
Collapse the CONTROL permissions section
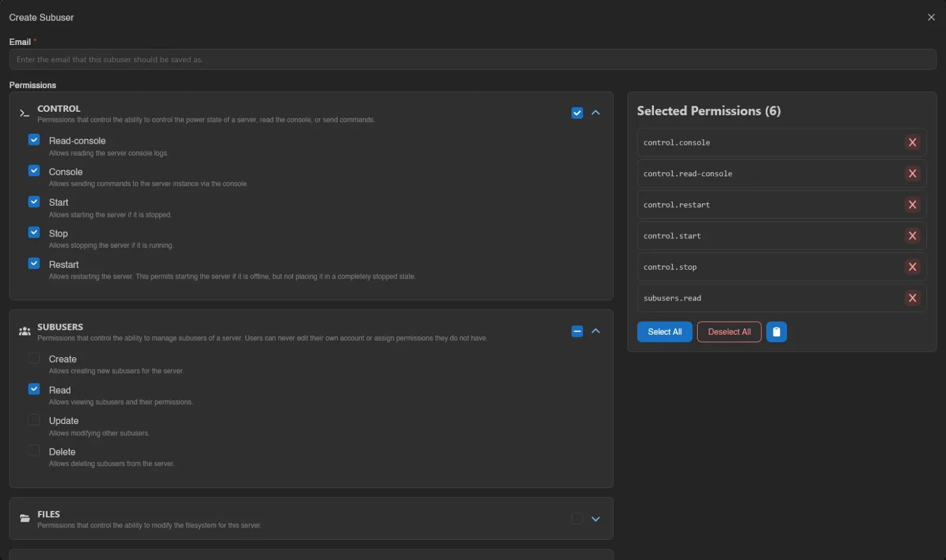(595, 113)
